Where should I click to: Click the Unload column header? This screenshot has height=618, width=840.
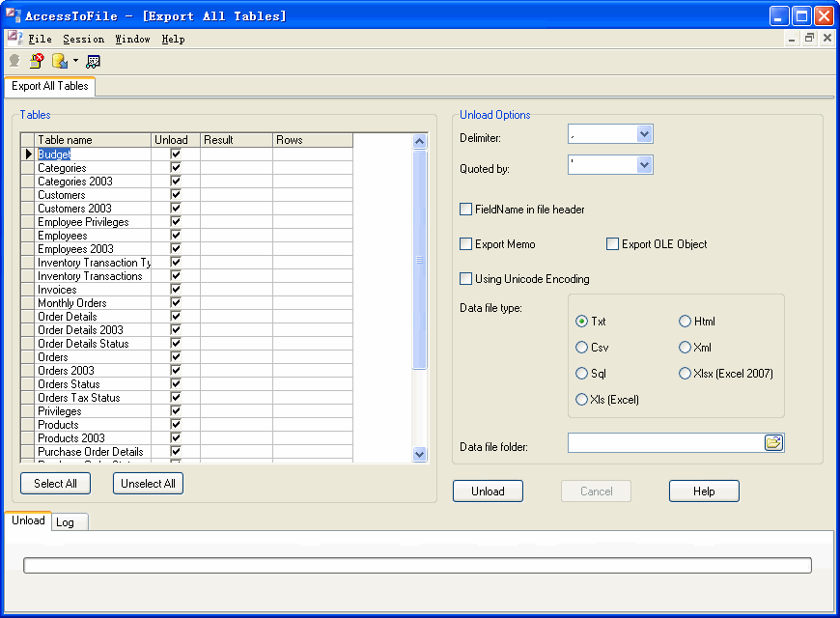point(176,140)
